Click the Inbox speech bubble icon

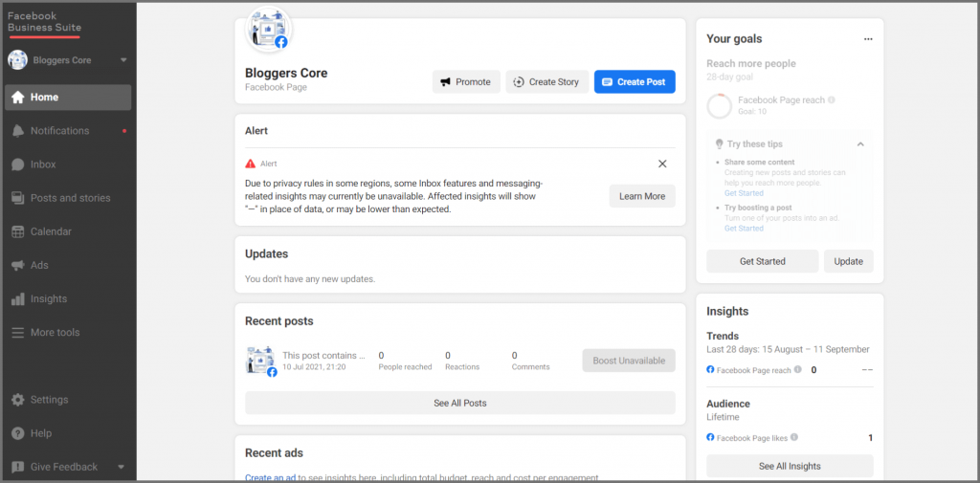pyautogui.click(x=18, y=165)
